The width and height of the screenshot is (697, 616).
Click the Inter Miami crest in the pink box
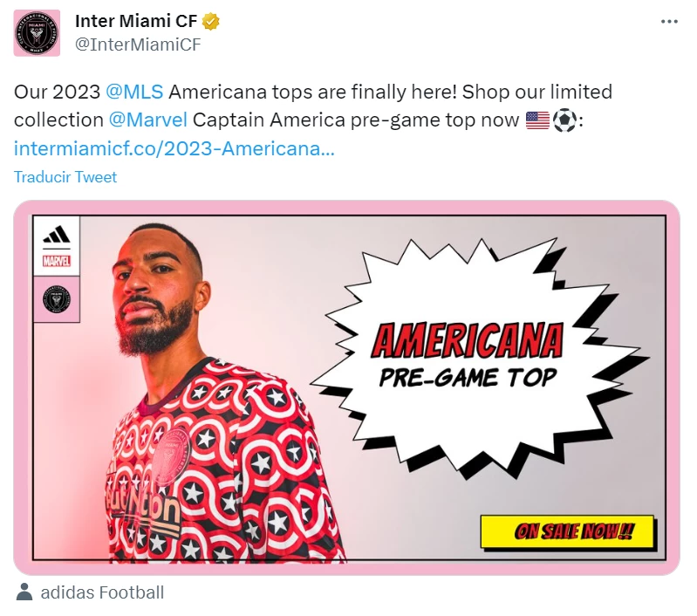(57, 299)
